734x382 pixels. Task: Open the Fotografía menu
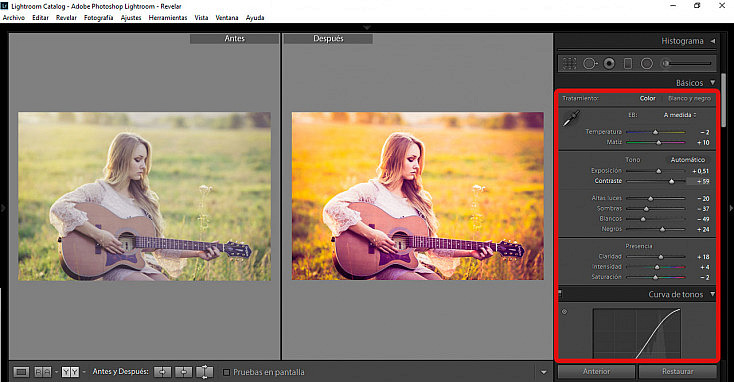(98, 18)
